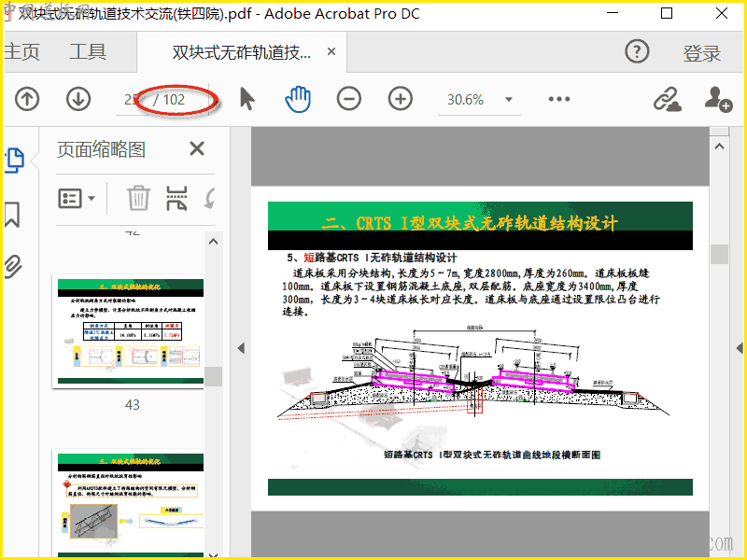747x560 pixels.
Task: Click the 30.6% zoom value field
Action: click(x=465, y=100)
